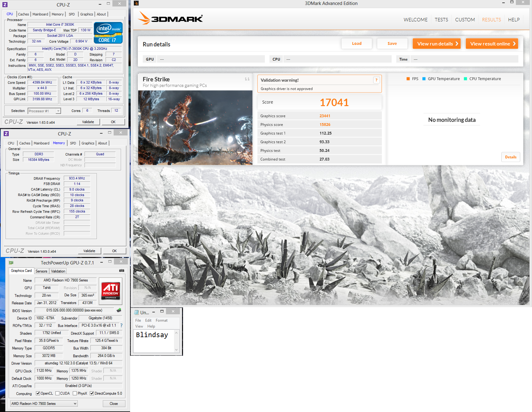Click the Physics score 15826 value
This screenshot has width=532, height=412.
click(325, 125)
